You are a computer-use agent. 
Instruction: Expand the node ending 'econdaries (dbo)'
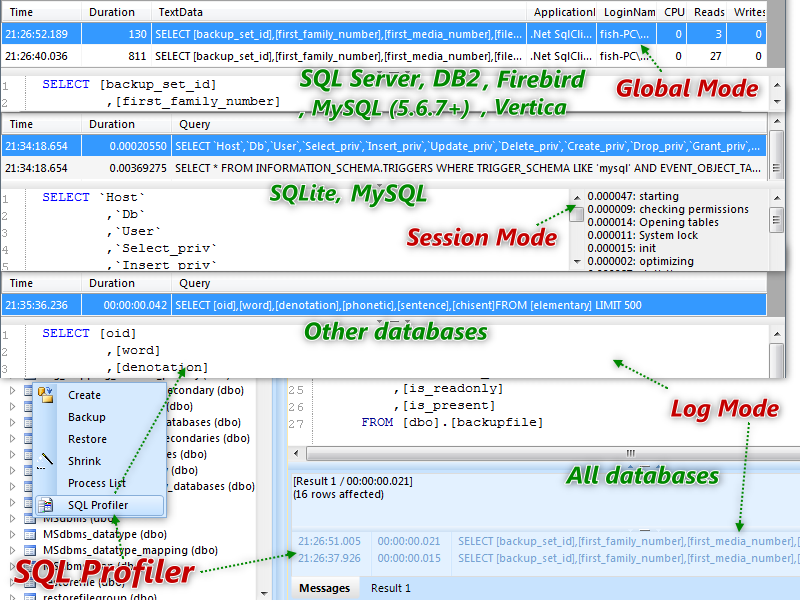(x=13, y=438)
